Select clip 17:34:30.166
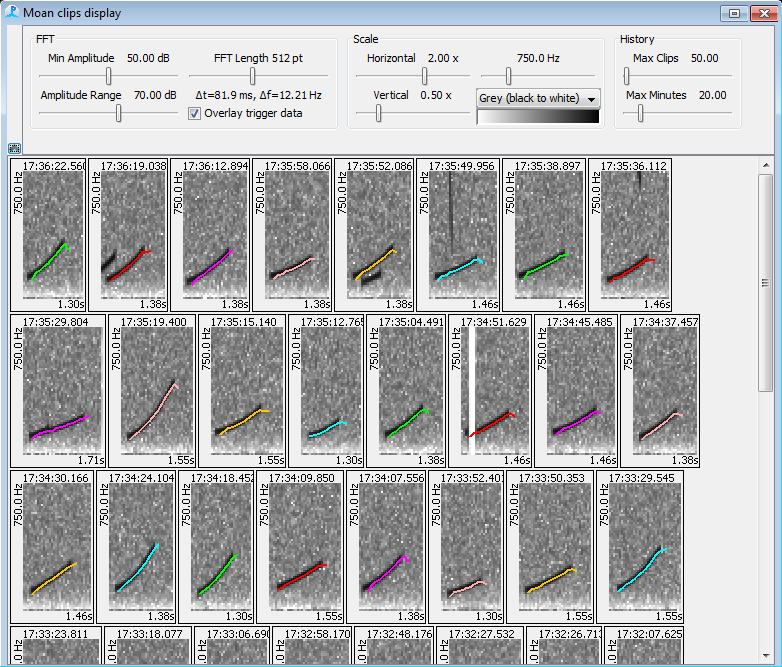The image size is (782, 667). click(x=52, y=547)
